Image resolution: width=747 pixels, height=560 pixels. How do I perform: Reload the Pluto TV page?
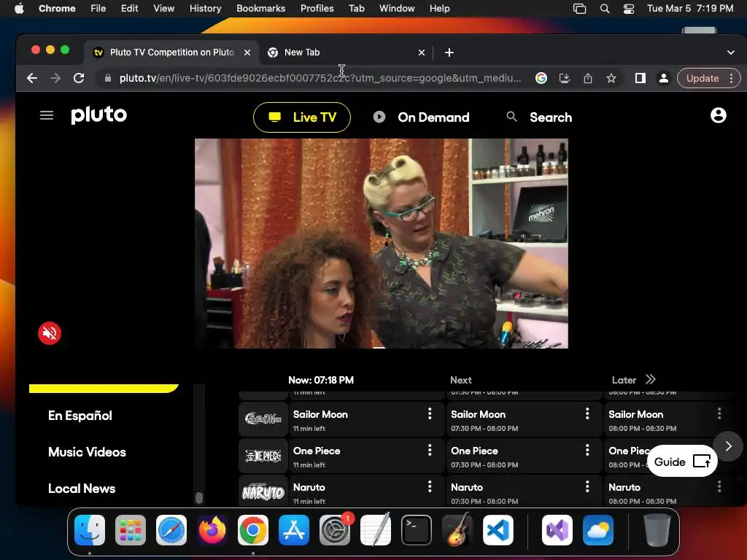(79, 78)
